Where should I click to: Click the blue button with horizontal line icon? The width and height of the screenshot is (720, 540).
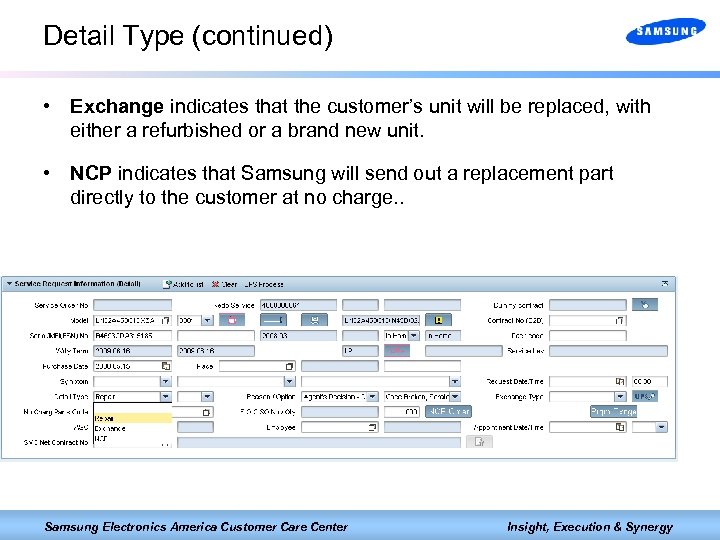[x=273, y=320]
